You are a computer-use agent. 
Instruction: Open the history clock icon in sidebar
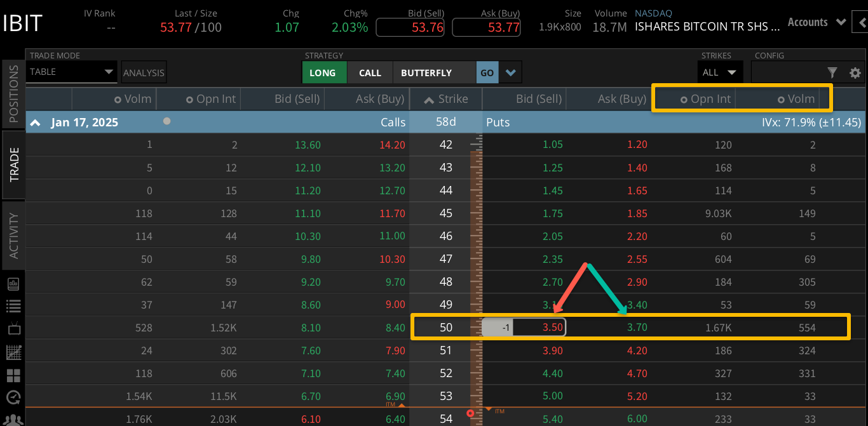(x=13, y=397)
